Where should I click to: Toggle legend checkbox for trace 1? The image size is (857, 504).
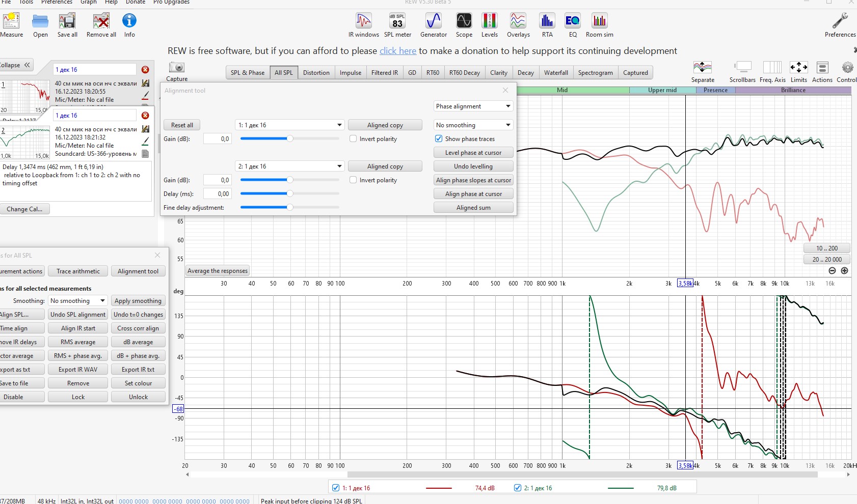point(336,488)
